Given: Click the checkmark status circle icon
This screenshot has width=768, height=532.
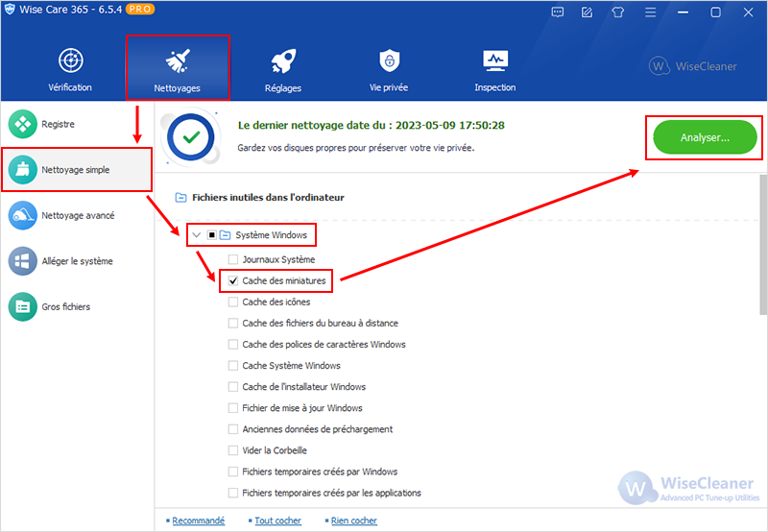Looking at the screenshot, I should [191, 137].
